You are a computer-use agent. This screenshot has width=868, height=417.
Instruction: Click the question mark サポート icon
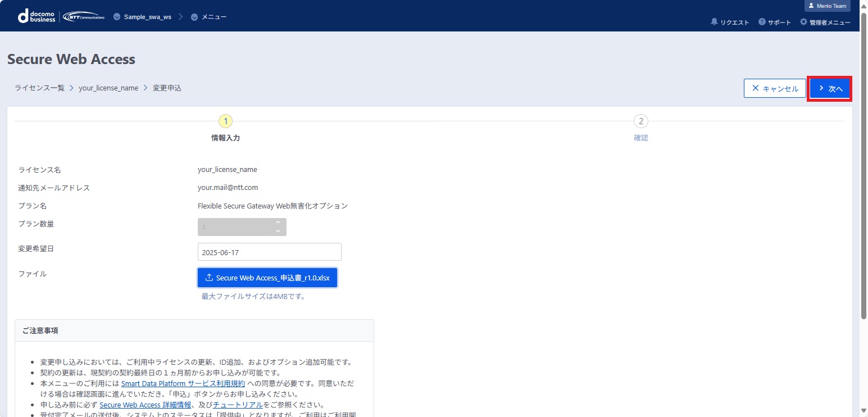pyautogui.click(x=762, y=22)
